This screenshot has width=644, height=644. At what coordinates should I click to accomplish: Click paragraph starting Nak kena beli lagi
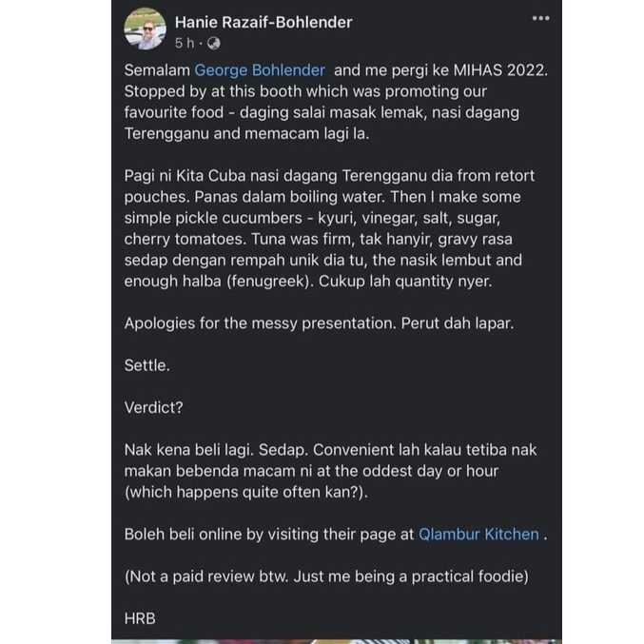[x=330, y=471]
